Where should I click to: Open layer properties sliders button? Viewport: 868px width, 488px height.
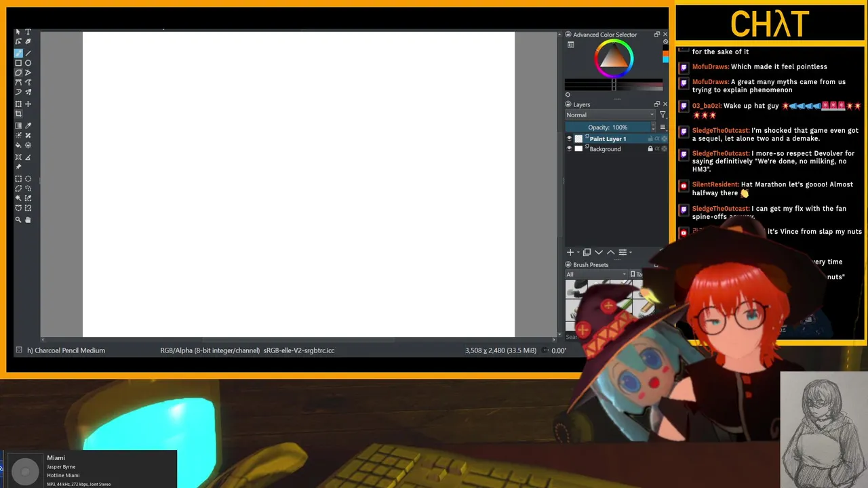(x=623, y=252)
